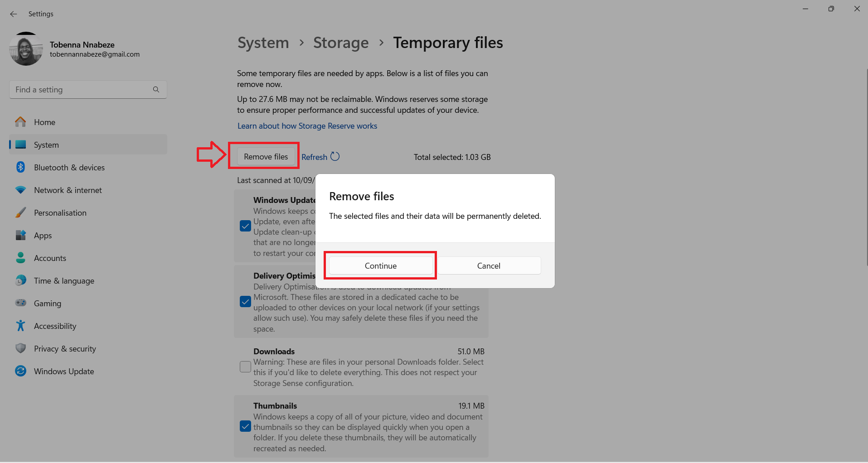
Task: Enable the Downloads checkbox
Action: point(245,367)
